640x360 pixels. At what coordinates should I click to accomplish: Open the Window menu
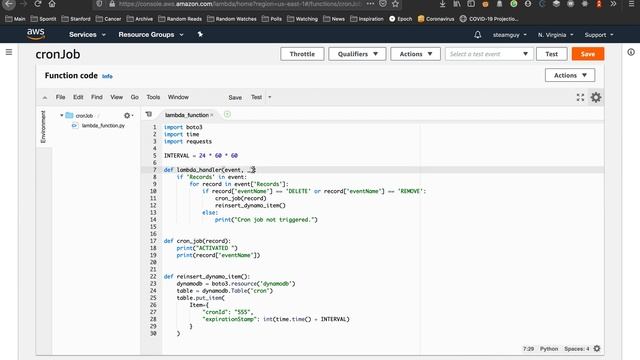coord(178,97)
